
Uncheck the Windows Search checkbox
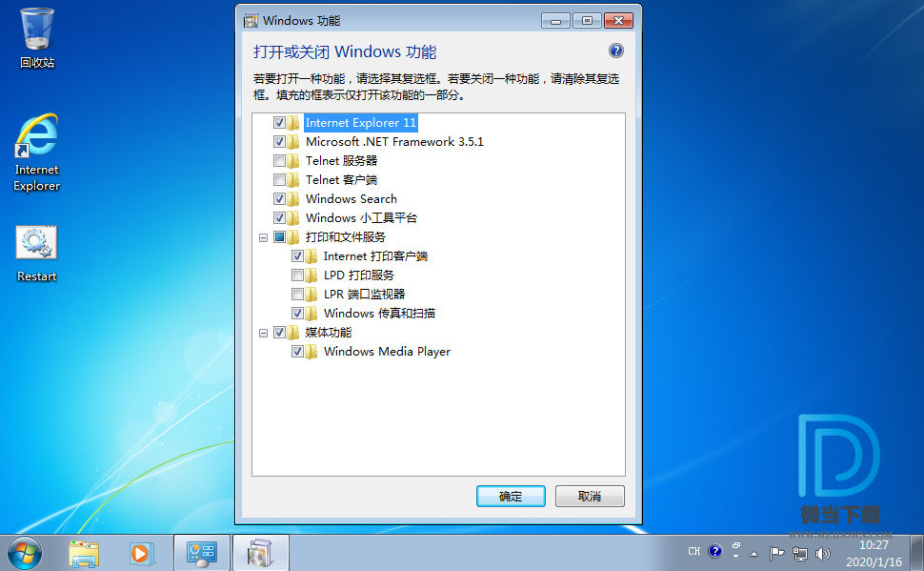[x=279, y=199]
